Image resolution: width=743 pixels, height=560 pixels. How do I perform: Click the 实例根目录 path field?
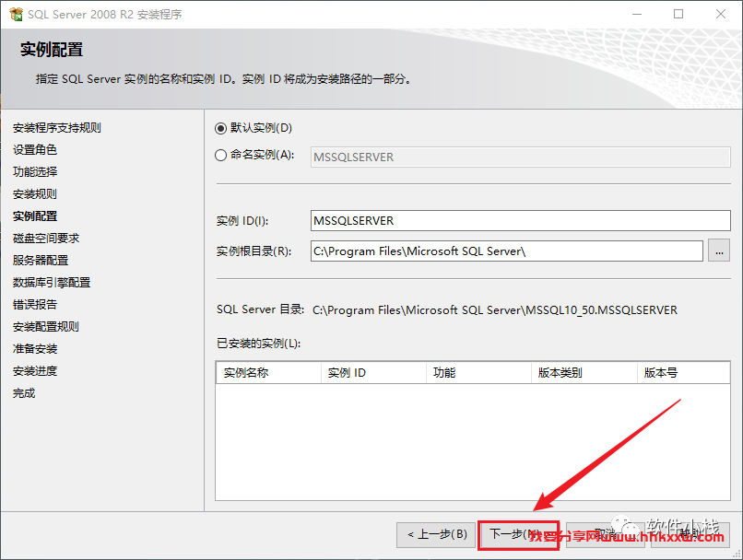[506, 251]
